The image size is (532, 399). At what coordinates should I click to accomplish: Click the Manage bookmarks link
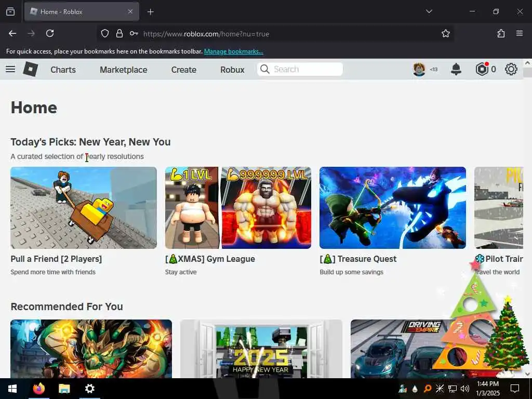click(234, 51)
